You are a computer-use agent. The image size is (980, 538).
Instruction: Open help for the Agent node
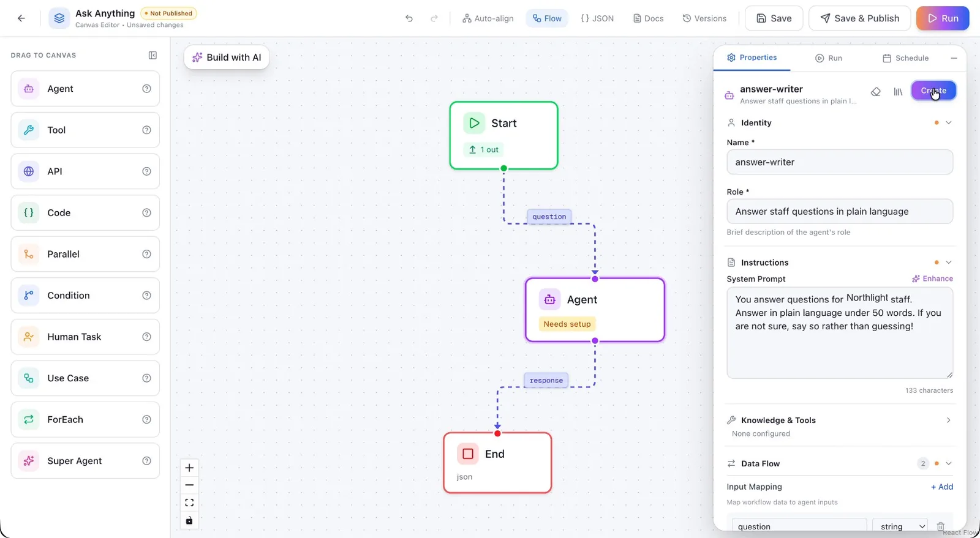click(x=146, y=89)
